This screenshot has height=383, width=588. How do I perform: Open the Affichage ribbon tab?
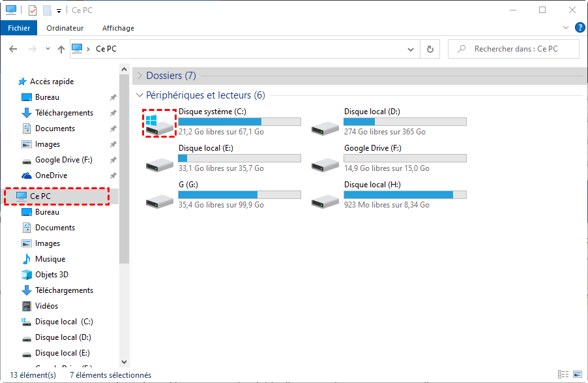point(118,28)
